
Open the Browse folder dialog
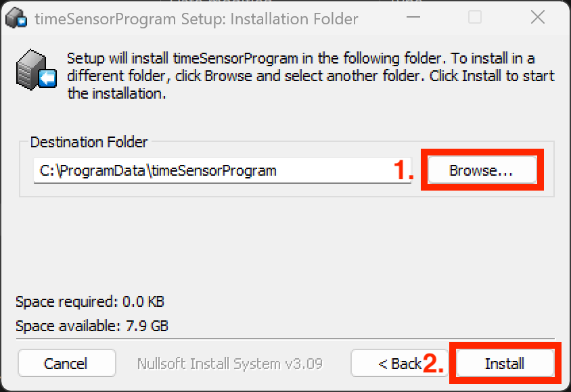pos(481,170)
